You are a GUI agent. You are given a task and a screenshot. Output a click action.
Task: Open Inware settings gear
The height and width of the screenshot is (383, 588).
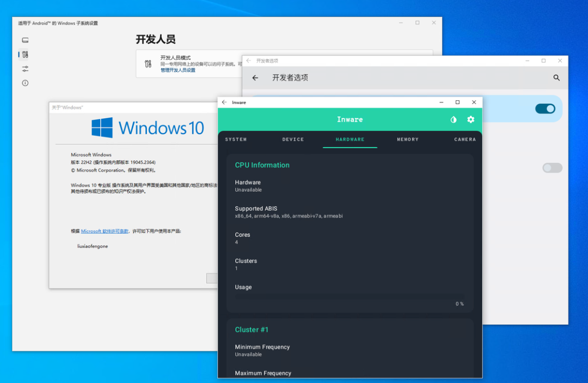470,119
